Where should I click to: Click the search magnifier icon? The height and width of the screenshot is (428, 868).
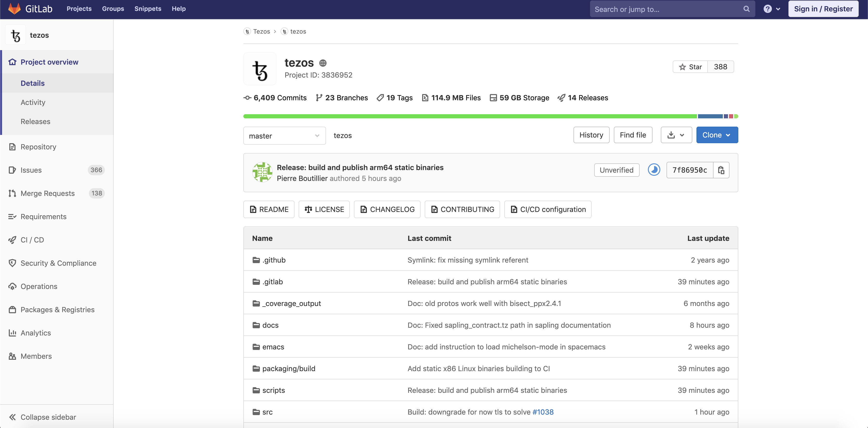[746, 9]
